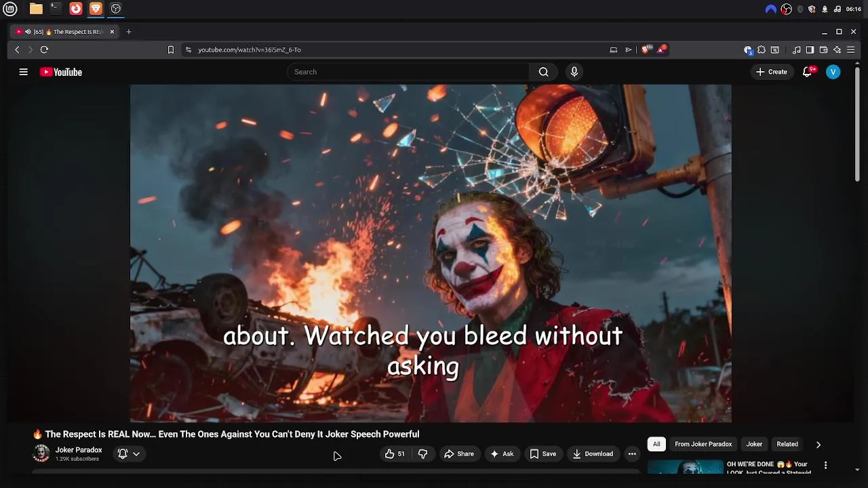Open site settings icon in address bar

point(189,49)
